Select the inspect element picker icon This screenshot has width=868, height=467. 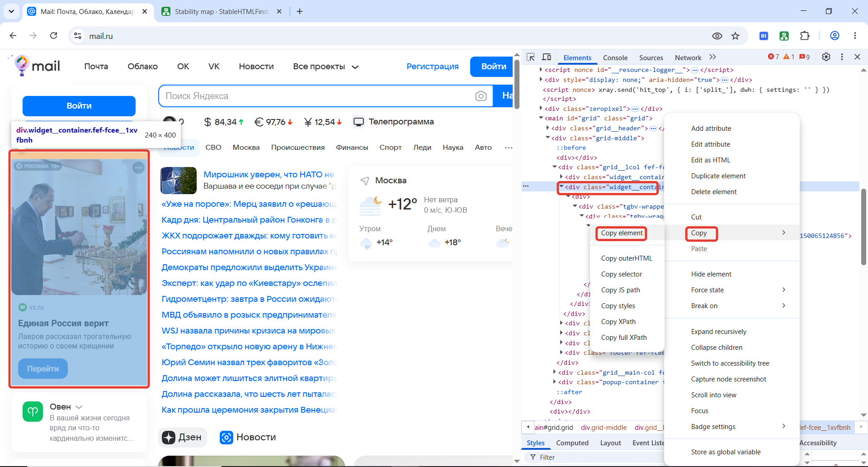[x=531, y=57]
